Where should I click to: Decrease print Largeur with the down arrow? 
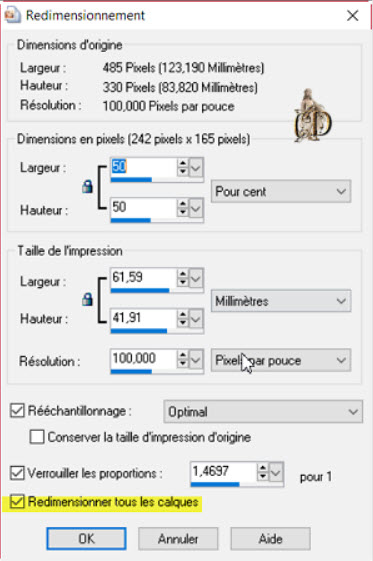coord(183,282)
